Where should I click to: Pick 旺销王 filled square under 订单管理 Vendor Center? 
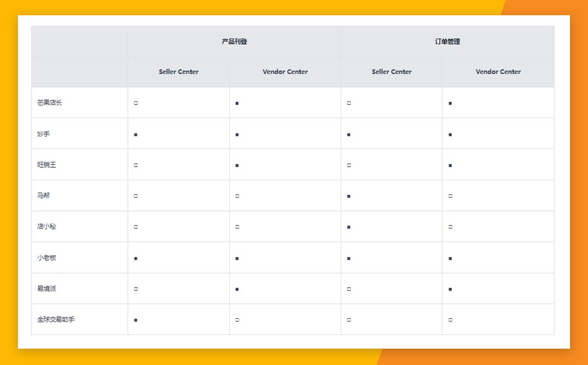point(450,166)
